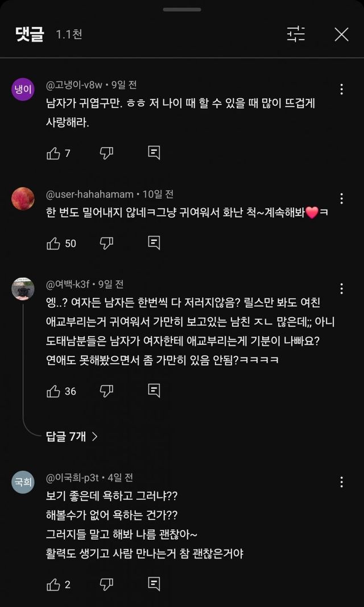Viewport: 364px width, 607px height.
Task: Open the @user-hahahamam channel link
Action: tap(89, 194)
